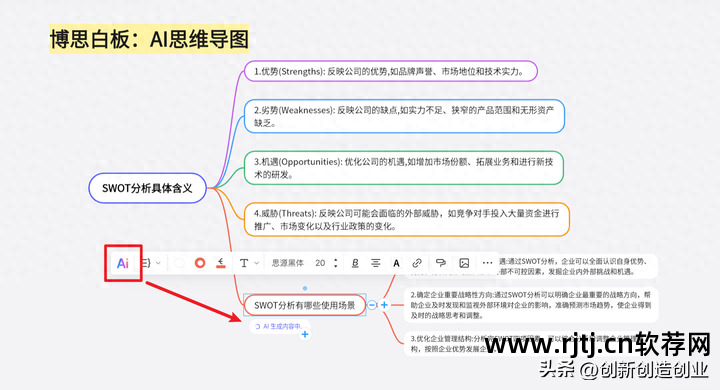Insert a hyperlink with the link icon
720x390 pixels.
click(x=417, y=263)
